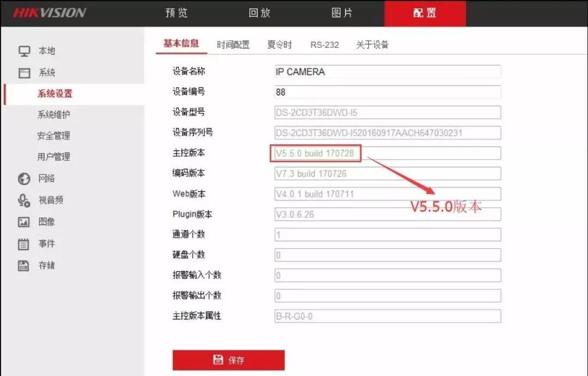Click the globe icon beside 网络

24,179
